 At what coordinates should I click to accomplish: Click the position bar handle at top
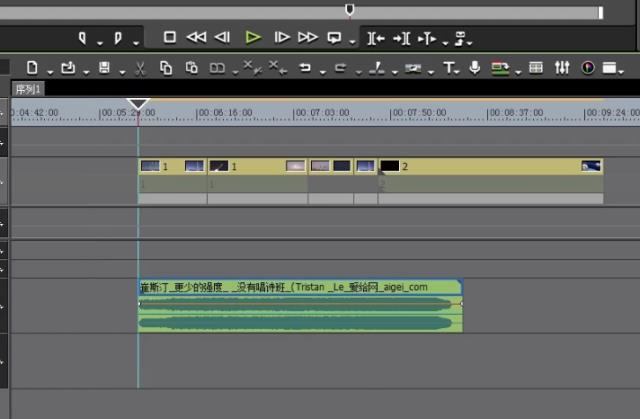349,10
